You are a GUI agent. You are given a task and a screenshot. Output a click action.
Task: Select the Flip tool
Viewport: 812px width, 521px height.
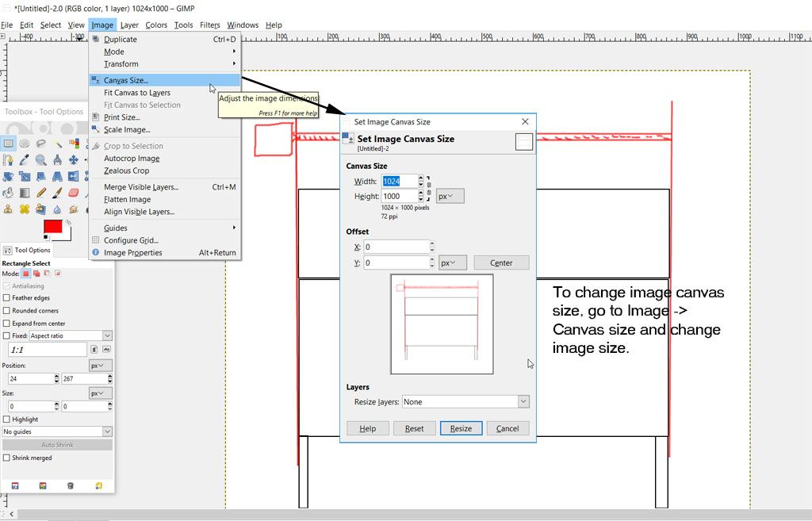coord(74,177)
